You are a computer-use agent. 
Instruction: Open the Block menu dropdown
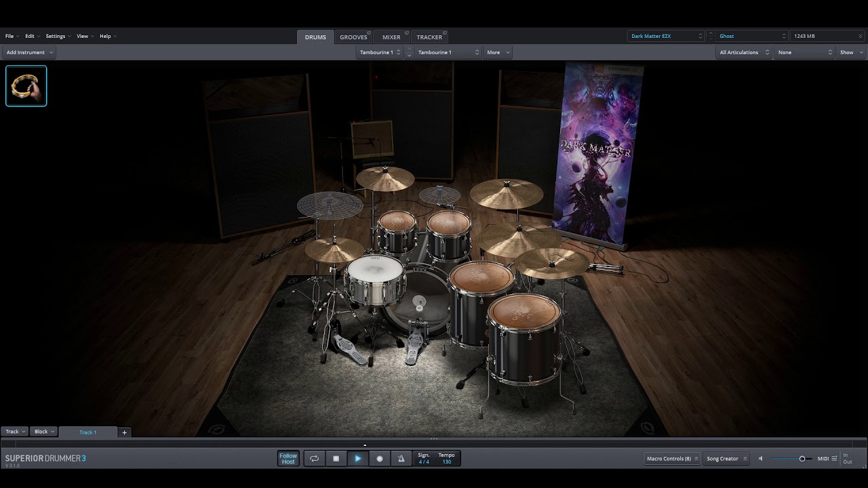(44, 432)
